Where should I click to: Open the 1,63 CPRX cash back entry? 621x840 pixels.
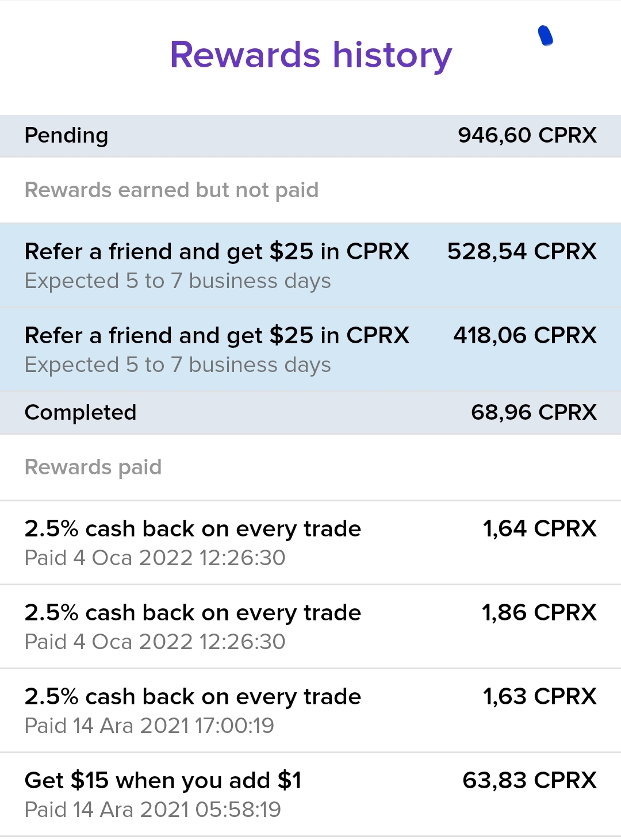pyautogui.click(x=310, y=711)
